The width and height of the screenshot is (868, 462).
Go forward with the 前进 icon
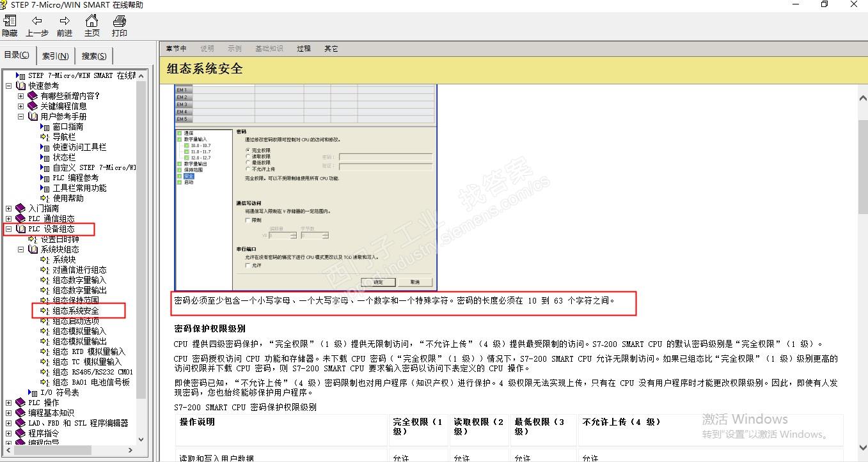point(65,21)
